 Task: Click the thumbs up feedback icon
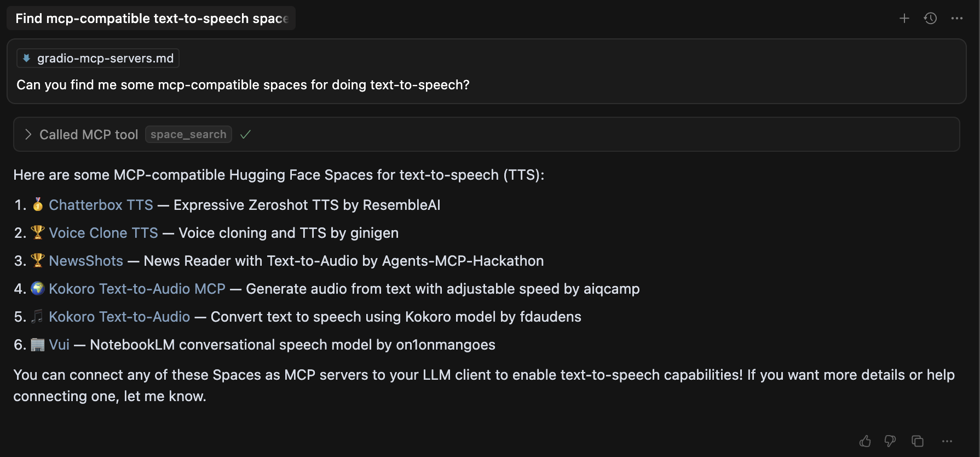(865, 441)
